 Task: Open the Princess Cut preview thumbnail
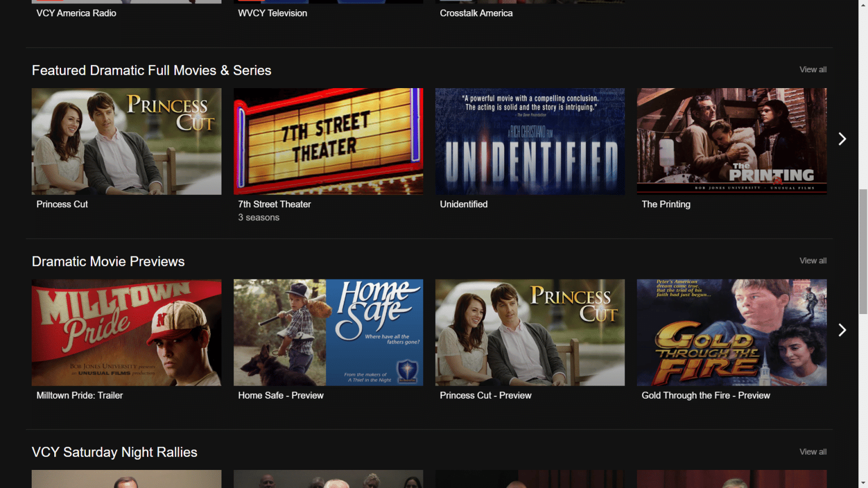coord(530,333)
